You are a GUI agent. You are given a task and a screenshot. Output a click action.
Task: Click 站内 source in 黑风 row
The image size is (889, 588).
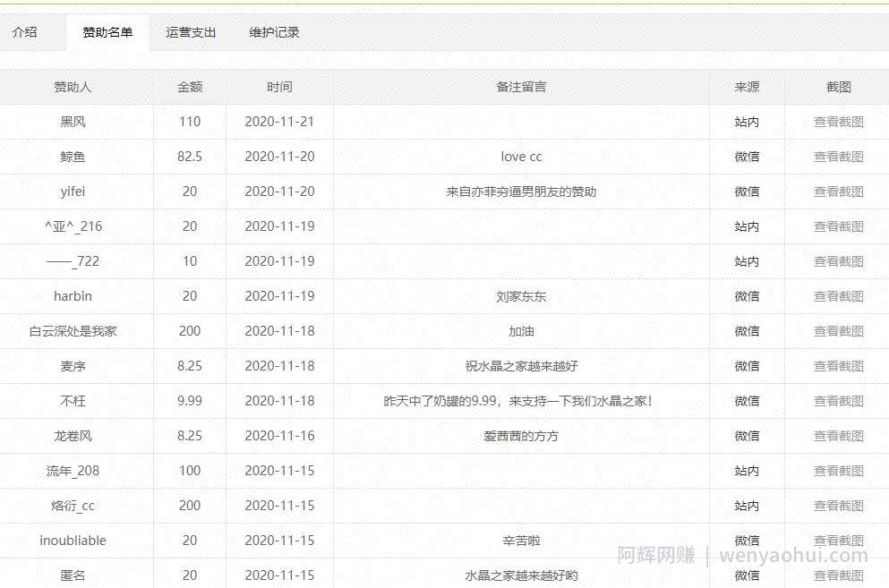[747, 122]
